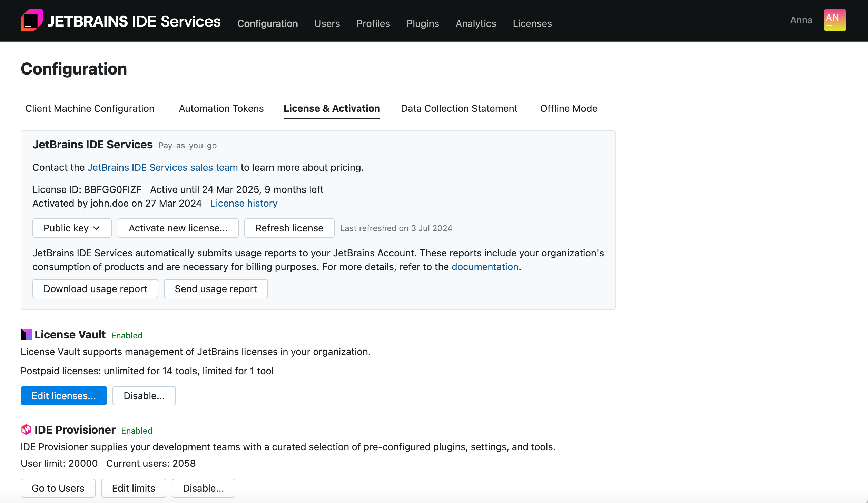The width and height of the screenshot is (868, 503).
Task: Select the License & Activation tab
Action: click(x=332, y=108)
